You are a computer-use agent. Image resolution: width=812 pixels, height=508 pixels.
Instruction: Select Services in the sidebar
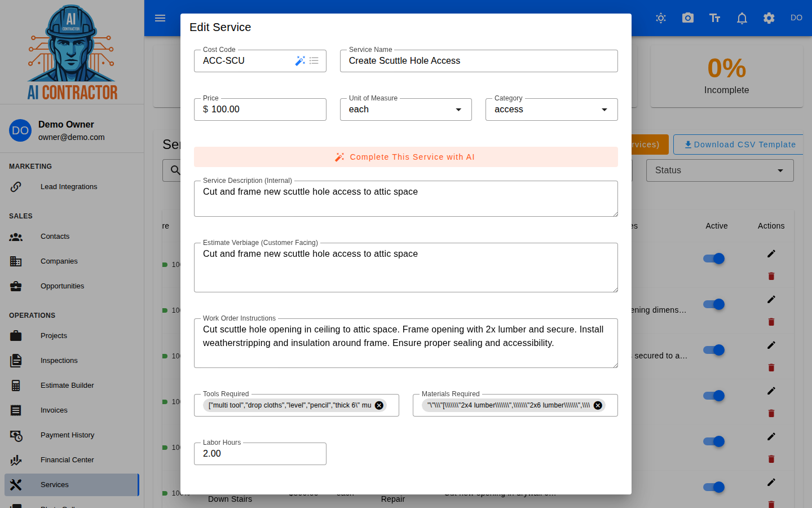pos(72,485)
